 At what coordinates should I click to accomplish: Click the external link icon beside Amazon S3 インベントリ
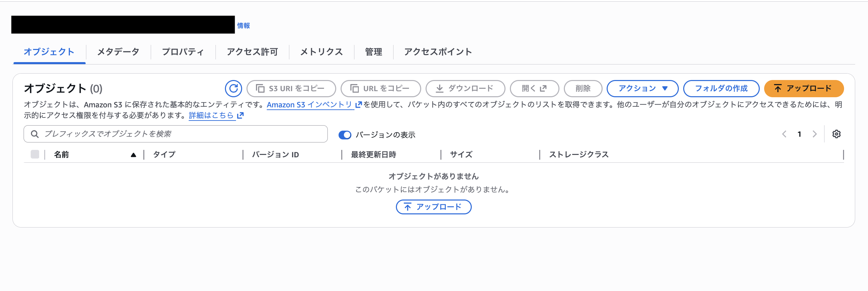click(357, 105)
